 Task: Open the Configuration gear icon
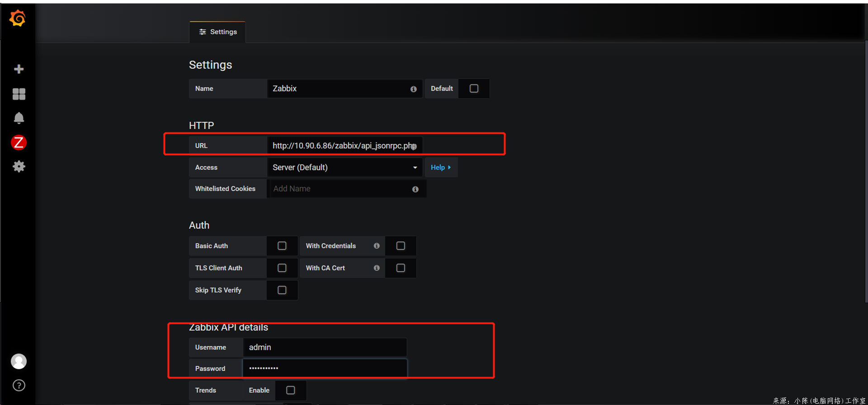pyautogui.click(x=19, y=166)
